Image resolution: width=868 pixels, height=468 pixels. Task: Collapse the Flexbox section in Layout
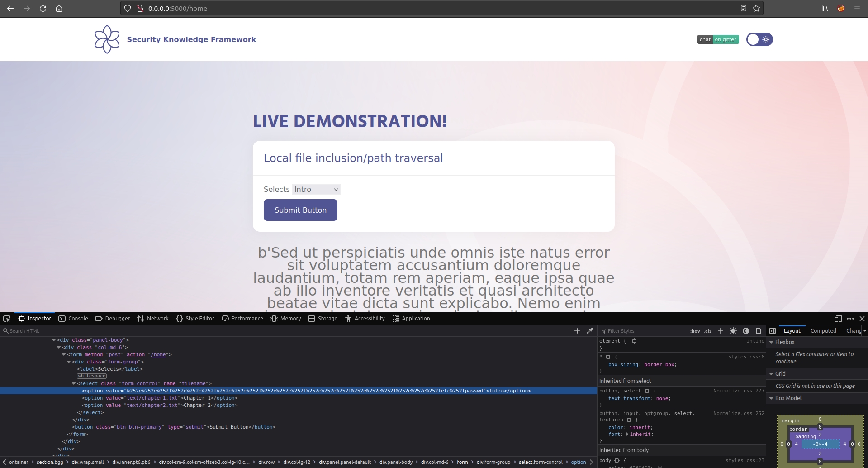[x=771, y=342]
